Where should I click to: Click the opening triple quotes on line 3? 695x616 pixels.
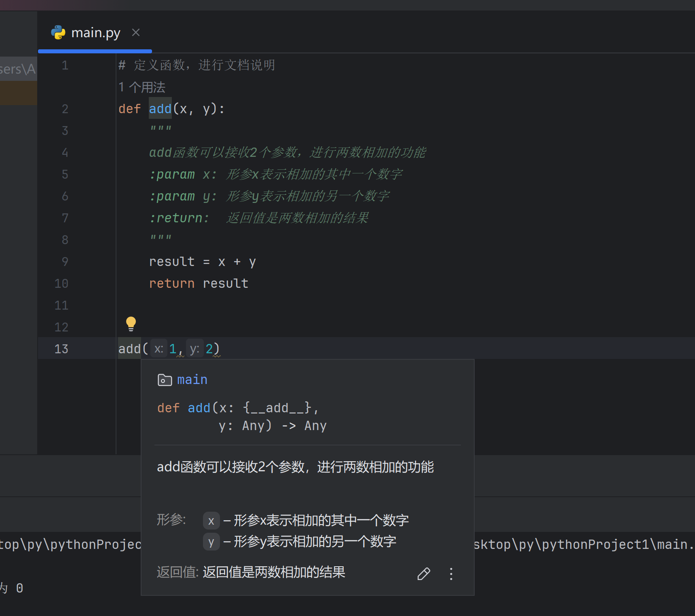pos(161,129)
